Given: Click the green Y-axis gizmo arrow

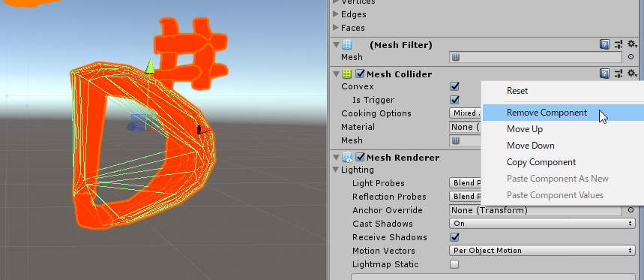Looking at the screenshot, I should point(150,66).
